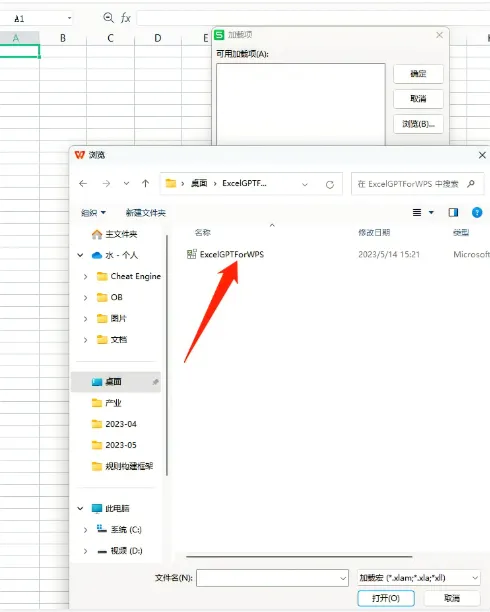
Task: Expand the 系统 (C:) drive node
Action: (x=86, y=530)
